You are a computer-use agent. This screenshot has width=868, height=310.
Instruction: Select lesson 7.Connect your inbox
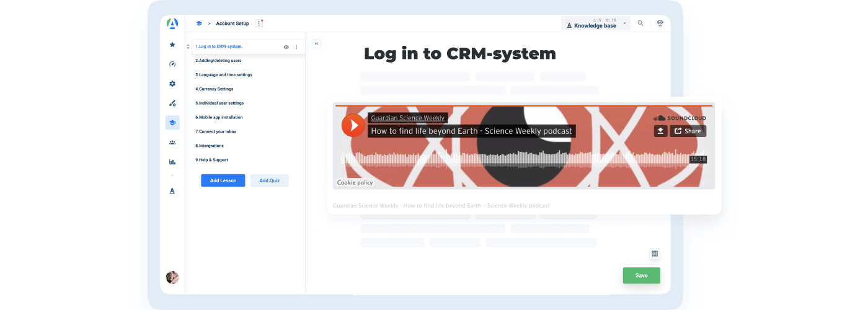[x=216, y=131]
